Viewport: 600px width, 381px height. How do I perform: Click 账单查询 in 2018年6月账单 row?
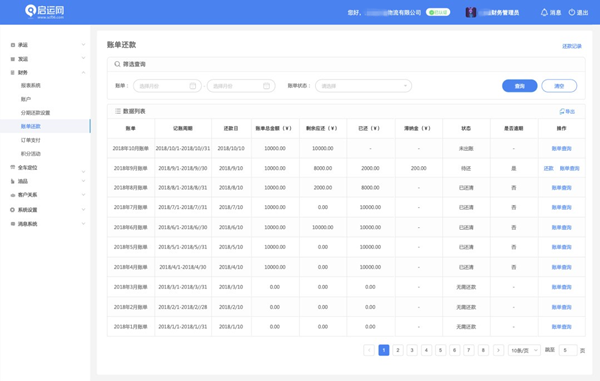pos(561,227)
